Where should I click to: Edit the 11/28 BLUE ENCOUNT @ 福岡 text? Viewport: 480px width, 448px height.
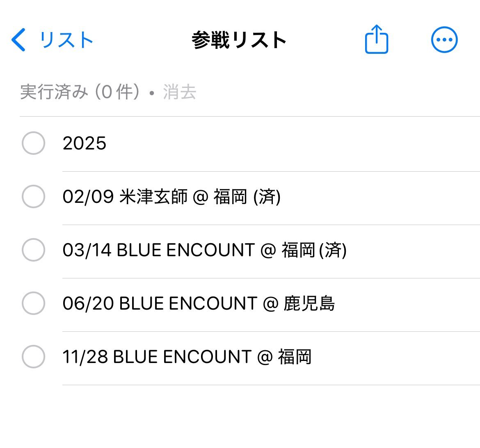[187, 357]
